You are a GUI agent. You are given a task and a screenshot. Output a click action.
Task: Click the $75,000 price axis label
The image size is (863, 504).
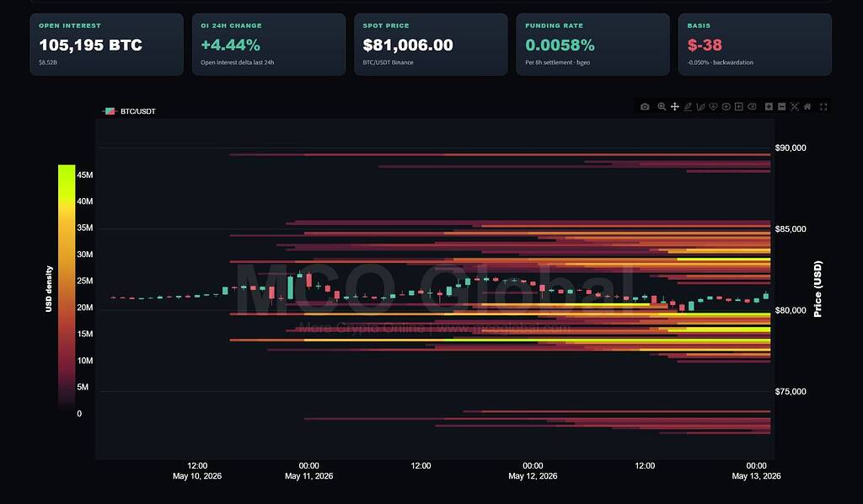pyautogui.click(x=791, y=392)
